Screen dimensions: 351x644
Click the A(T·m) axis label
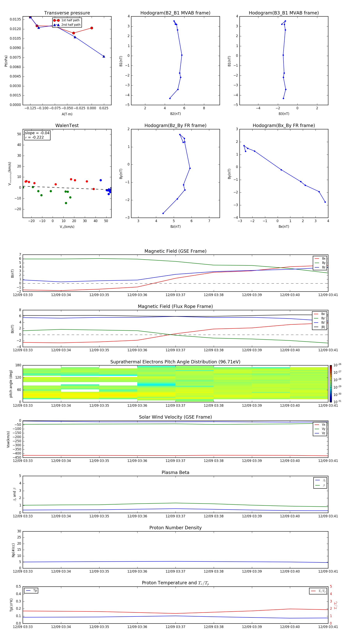coord(67,114)
